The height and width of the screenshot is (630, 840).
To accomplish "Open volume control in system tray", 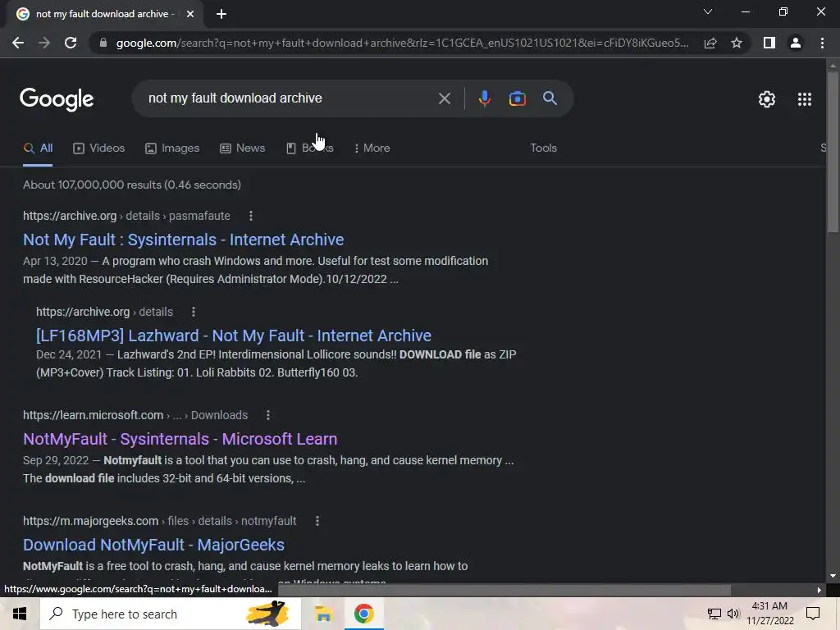I will point(733,614).
